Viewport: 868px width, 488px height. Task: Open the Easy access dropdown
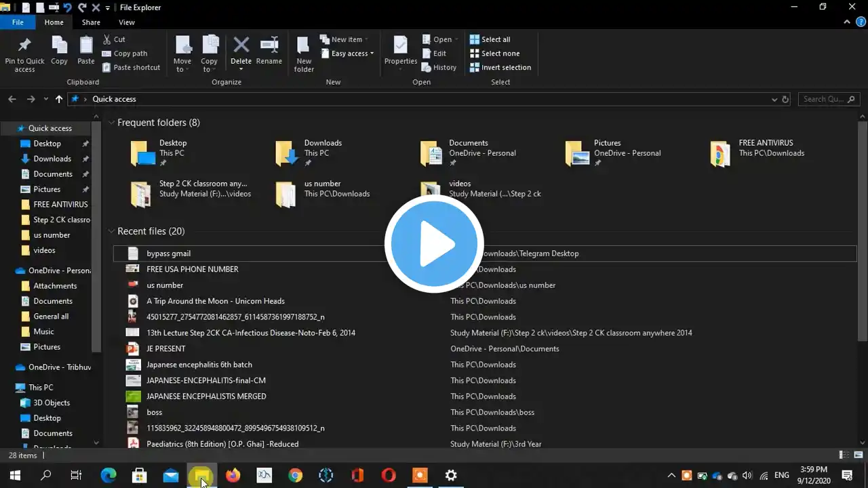(351, 54)
